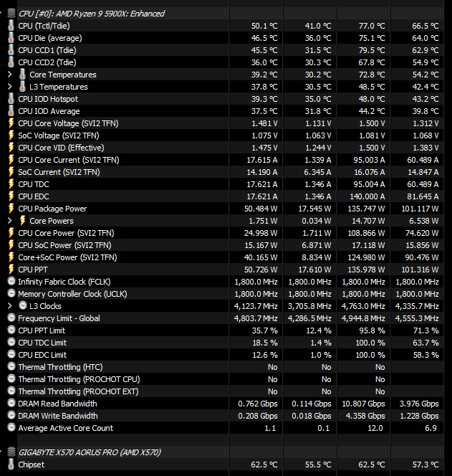
Task: Select the CPU SoC Power (SVI2 TFN) label
Action: pyautogui.click(x=64, y=245)
